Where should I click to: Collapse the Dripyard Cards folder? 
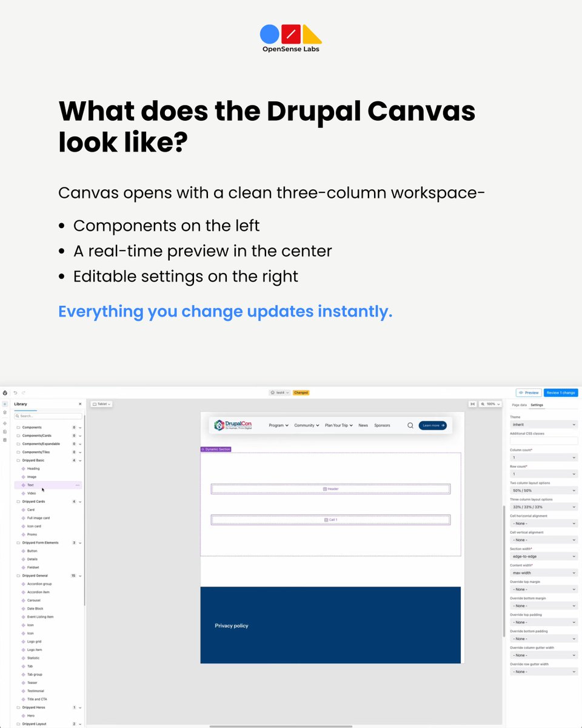pyautogui.click(x=80, y=502)
